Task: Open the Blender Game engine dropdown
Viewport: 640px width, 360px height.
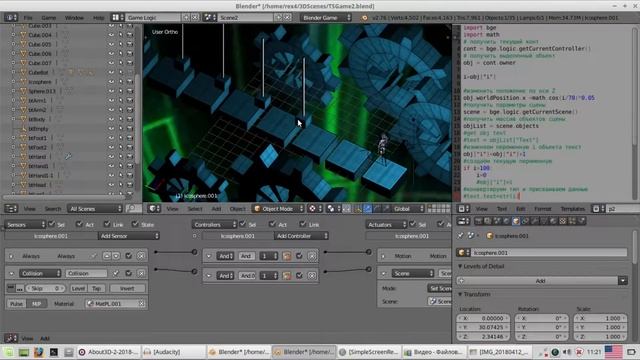Action: [326, 18]
